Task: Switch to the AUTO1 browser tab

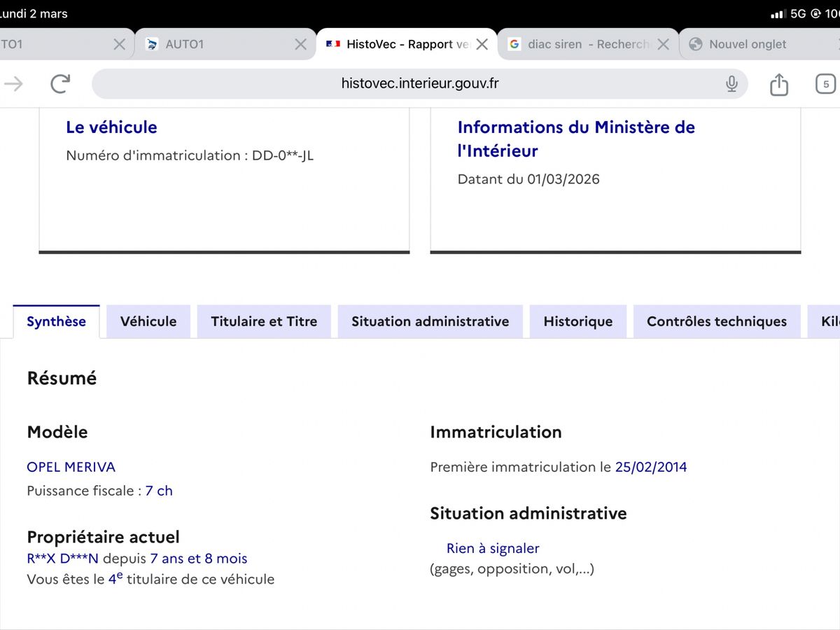Action: 210,44
